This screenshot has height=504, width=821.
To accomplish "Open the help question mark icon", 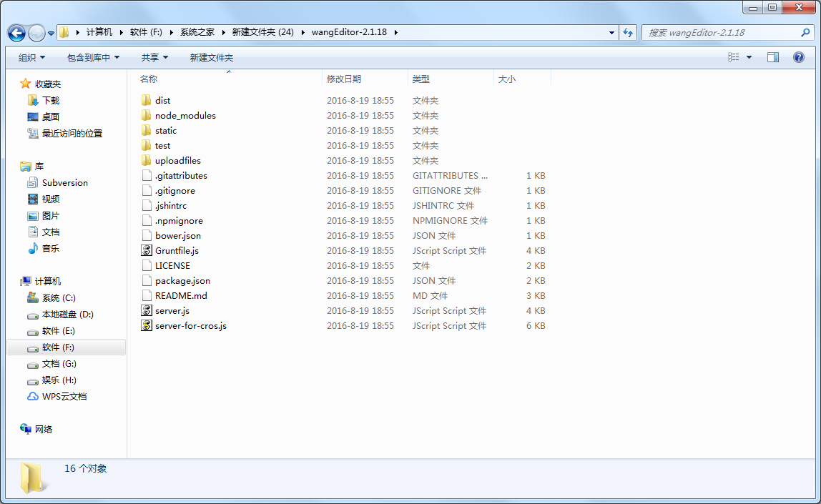I will click(799, 57).
